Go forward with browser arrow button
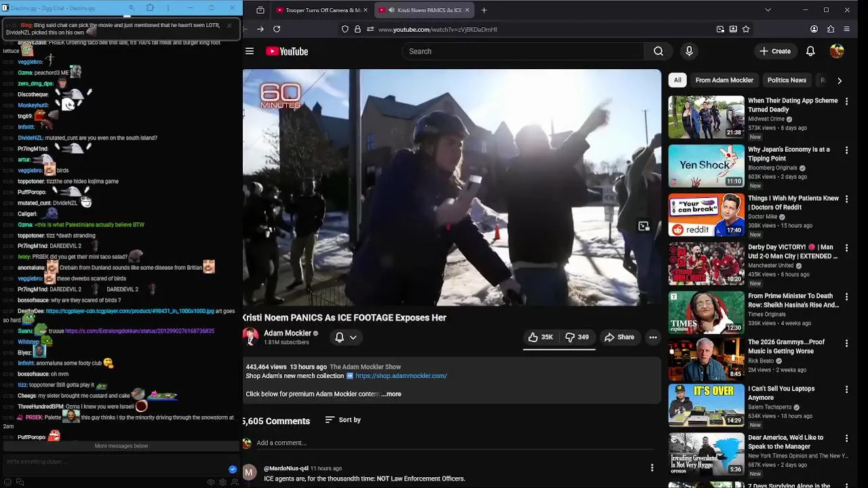The height and width of the screenshot is (488, 868). [x=260, y=29]
